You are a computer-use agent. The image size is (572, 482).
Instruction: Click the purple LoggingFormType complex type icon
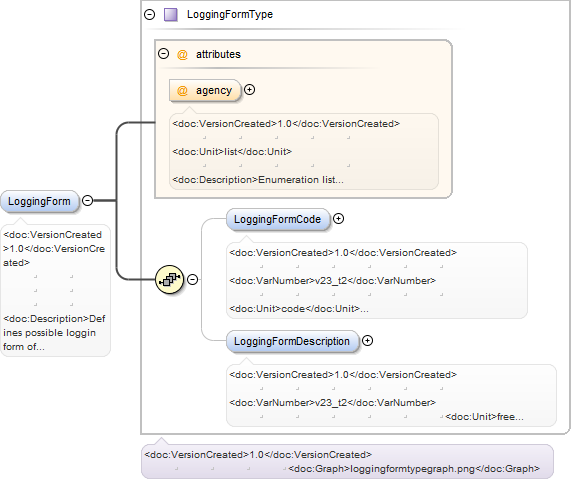click(171, 15)
